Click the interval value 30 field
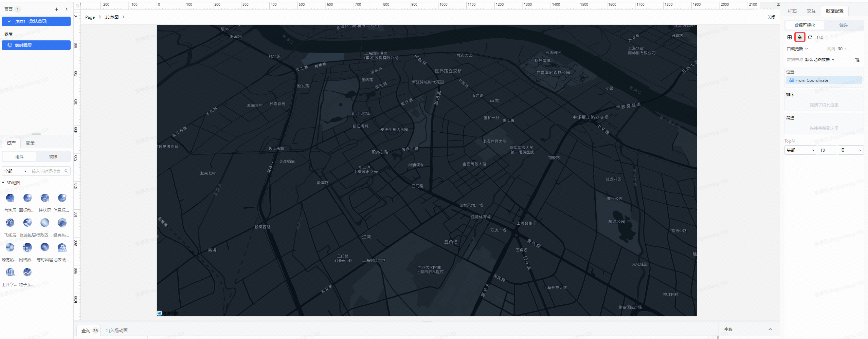Viewport: 868px width, 339px height. 840,49
